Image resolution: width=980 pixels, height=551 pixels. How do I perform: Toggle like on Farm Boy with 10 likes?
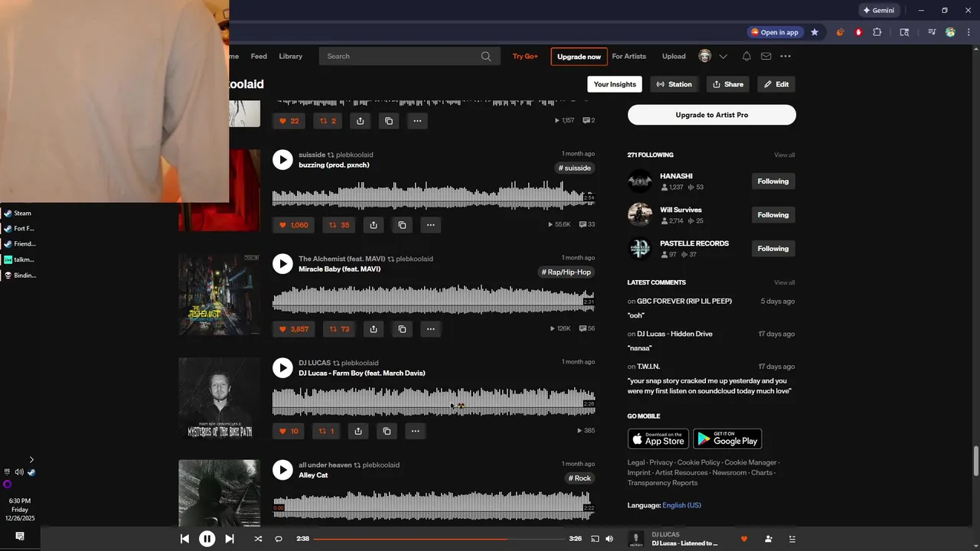pyautogui.click(x=289, y=431)
